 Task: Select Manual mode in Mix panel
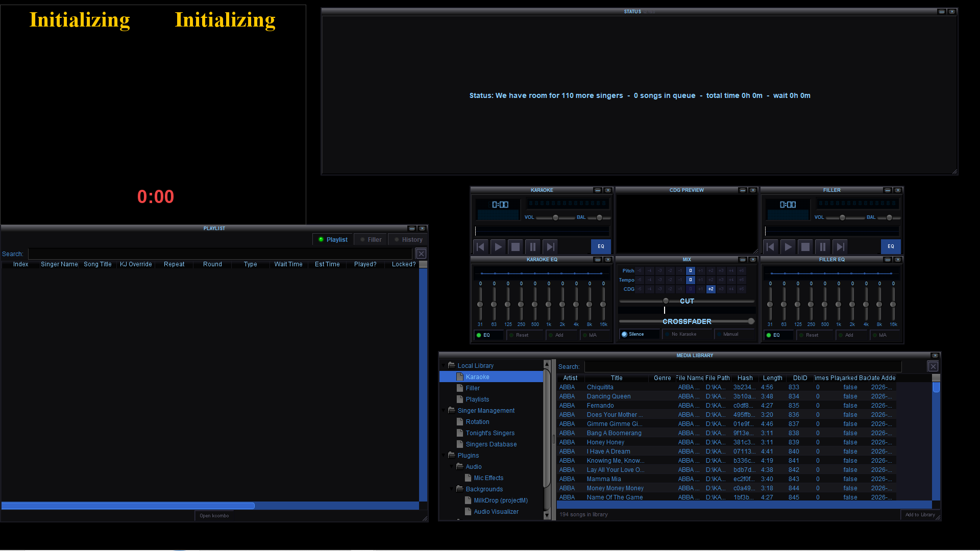point(734,334)
